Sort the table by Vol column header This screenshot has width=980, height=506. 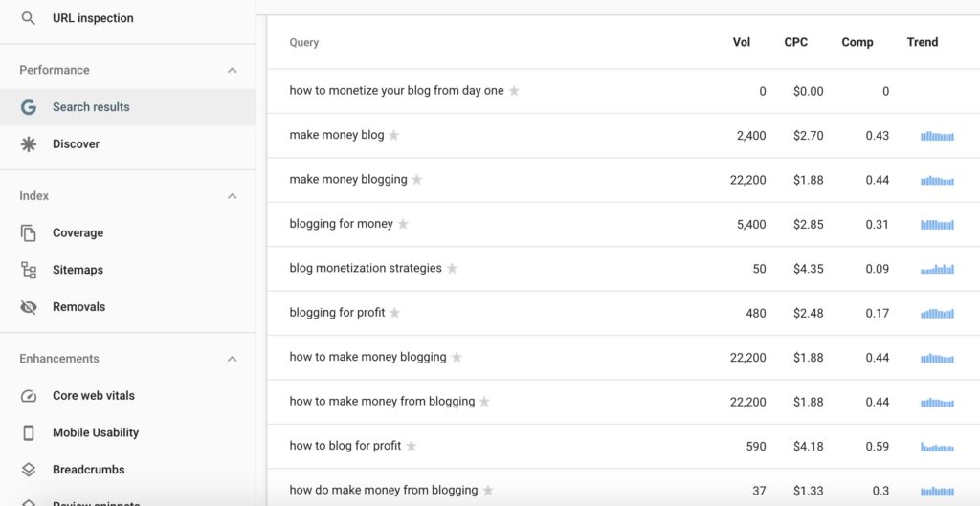(741, 42)
